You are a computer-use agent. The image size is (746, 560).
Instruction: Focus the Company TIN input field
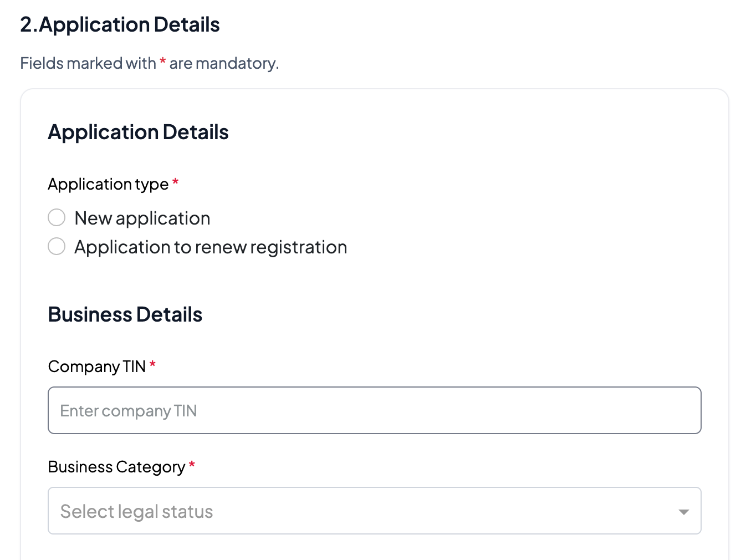click(374, 410)
